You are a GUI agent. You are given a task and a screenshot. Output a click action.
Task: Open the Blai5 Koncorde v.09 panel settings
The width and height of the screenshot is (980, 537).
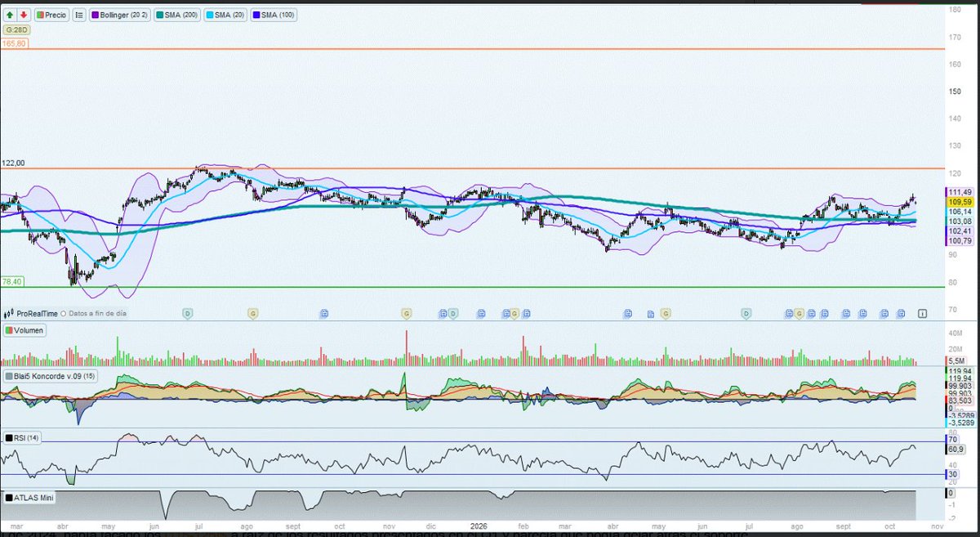51,376
